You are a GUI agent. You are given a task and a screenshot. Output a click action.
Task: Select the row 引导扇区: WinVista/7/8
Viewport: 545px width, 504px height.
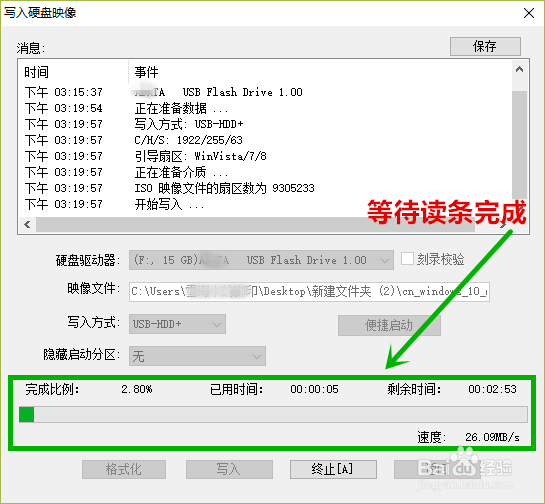click(266, 156)
